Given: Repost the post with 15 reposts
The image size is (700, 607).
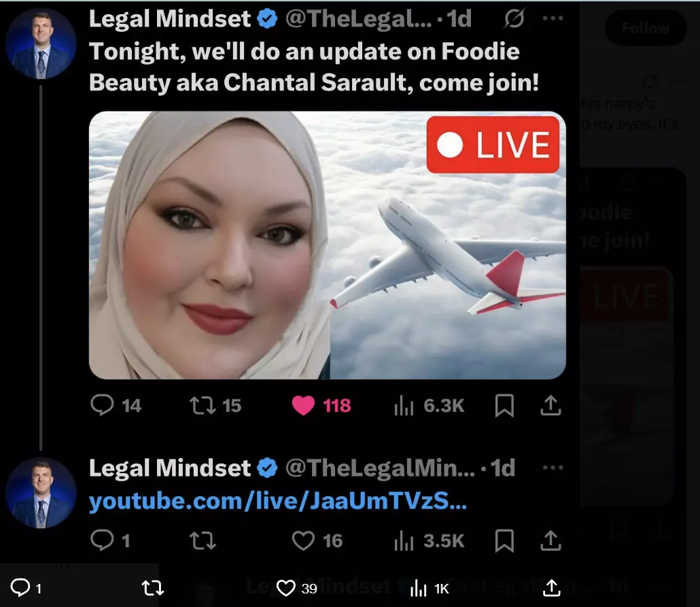Looking at the screenshot, I should pyautogui.click(x=215, y=405).
